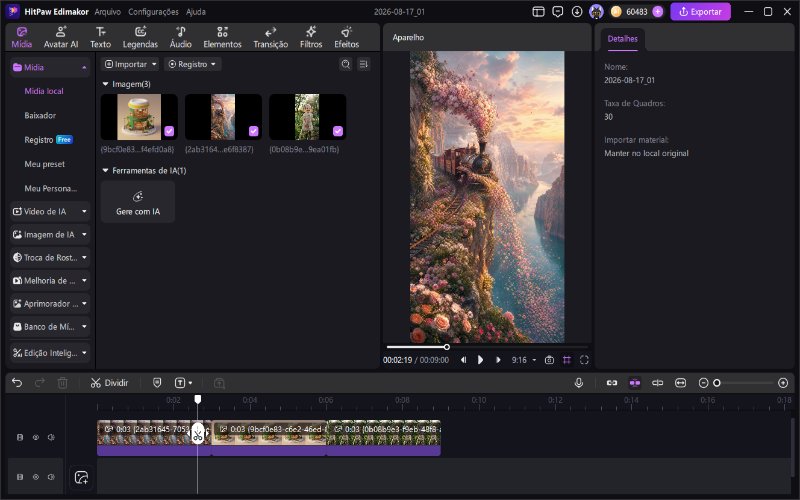Switch to the Transição tab
Viewport: 800px width, 500px height.
point(270,37)
